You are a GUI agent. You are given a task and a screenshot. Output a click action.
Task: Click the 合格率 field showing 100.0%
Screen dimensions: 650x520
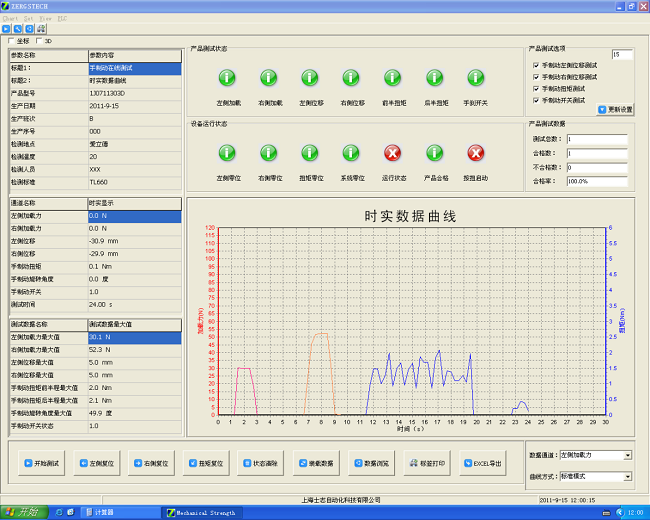597,182
